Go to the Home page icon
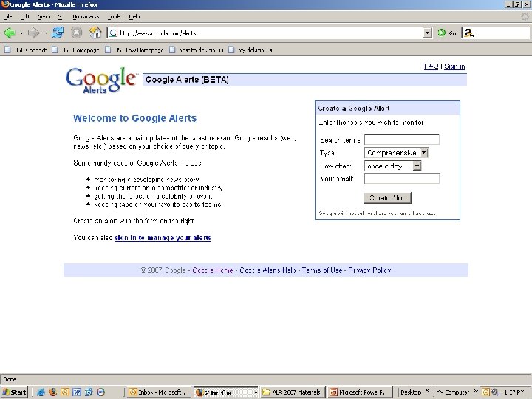The height and width of the screenshot is (399, 532). pyautogui.click(x=95, y=33)
